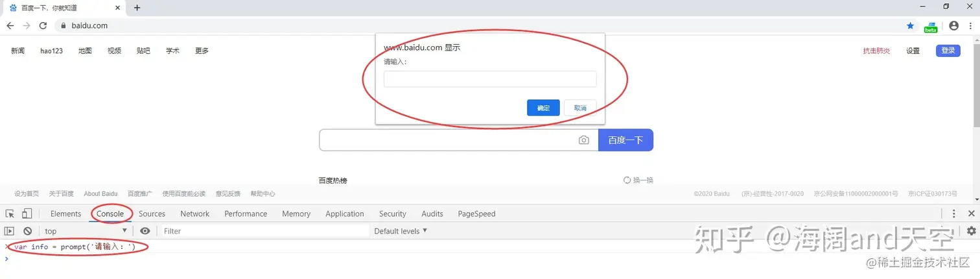Screen dimensions: 980x279
Task: Click the 意见反馈 footer link
Action: click(227, 193)
